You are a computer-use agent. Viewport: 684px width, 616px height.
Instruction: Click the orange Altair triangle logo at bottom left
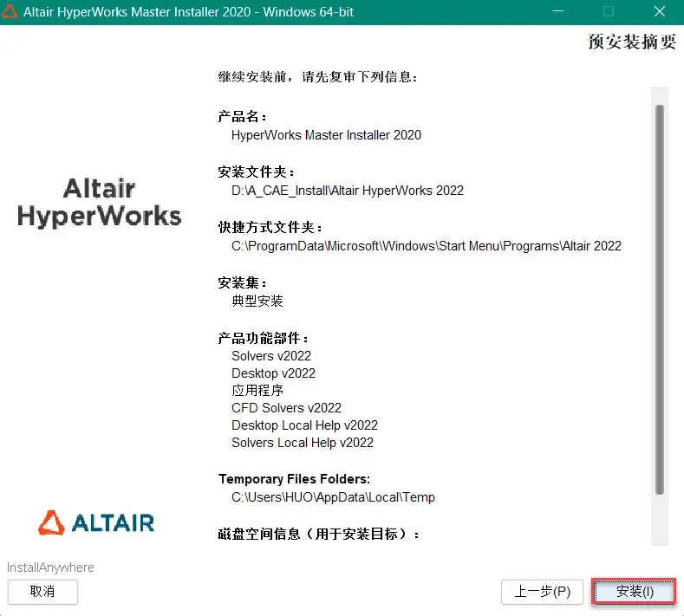coord(51,522)
